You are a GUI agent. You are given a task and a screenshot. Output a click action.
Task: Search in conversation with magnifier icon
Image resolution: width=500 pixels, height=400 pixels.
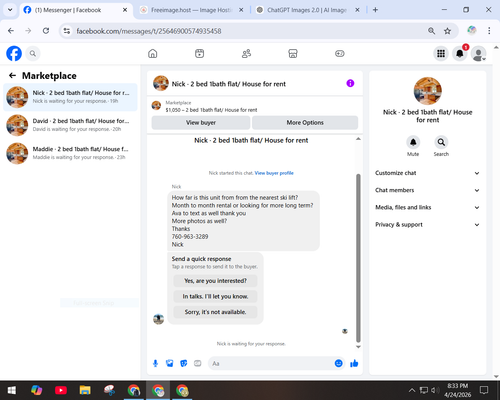[x=441, y=142]
